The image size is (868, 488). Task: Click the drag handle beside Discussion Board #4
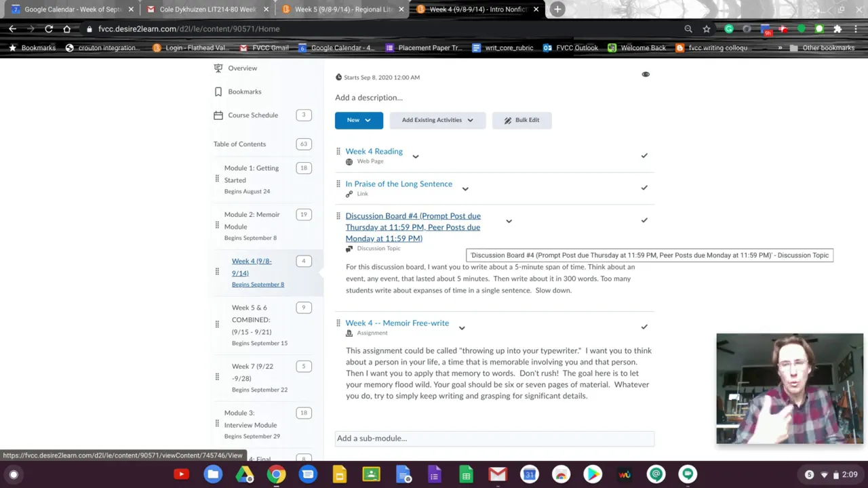pyautogui.click(x=338, y=216)
